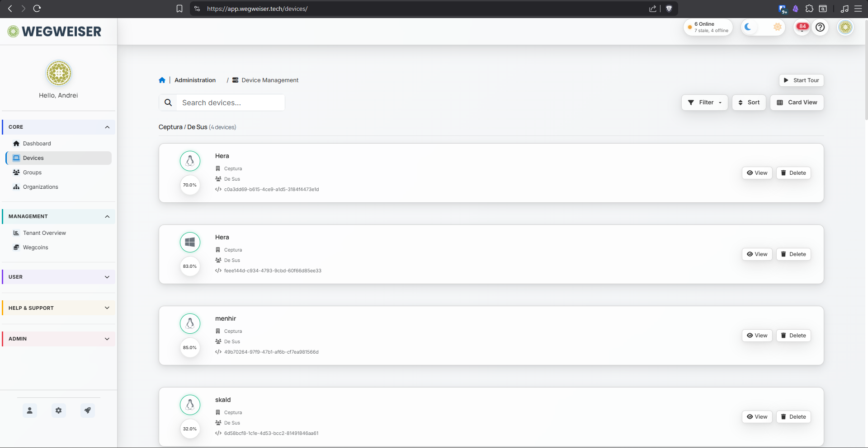Click the rocket icon in sidebar footer
Image resolution: width=868 pixels, height=448 pixels.
point(88,411)
